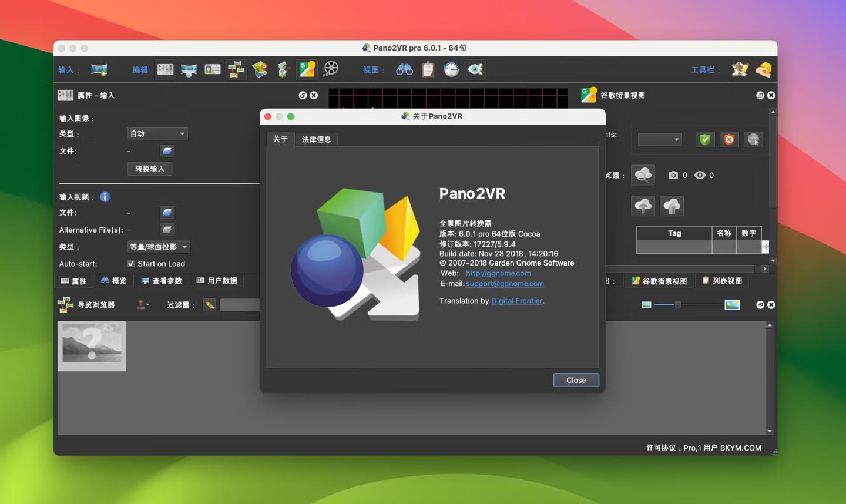
Task: Click the globe with cursor icon
Action: pos(753,139)
